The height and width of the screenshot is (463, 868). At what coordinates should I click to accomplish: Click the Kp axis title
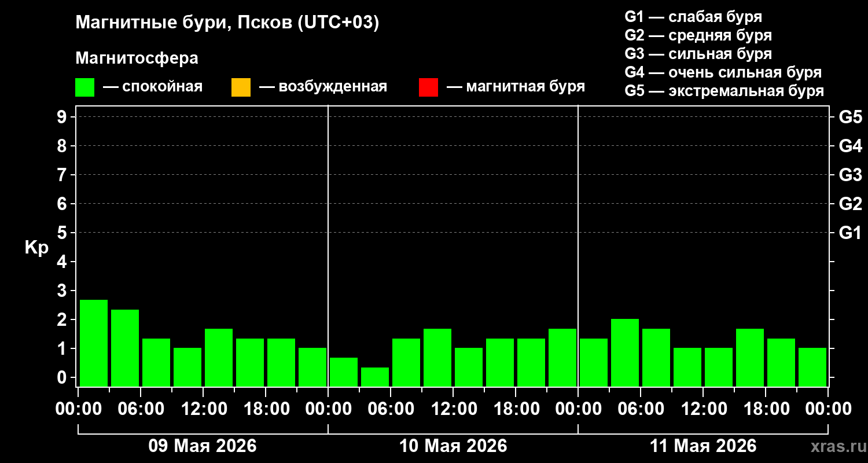pos(36,248)
